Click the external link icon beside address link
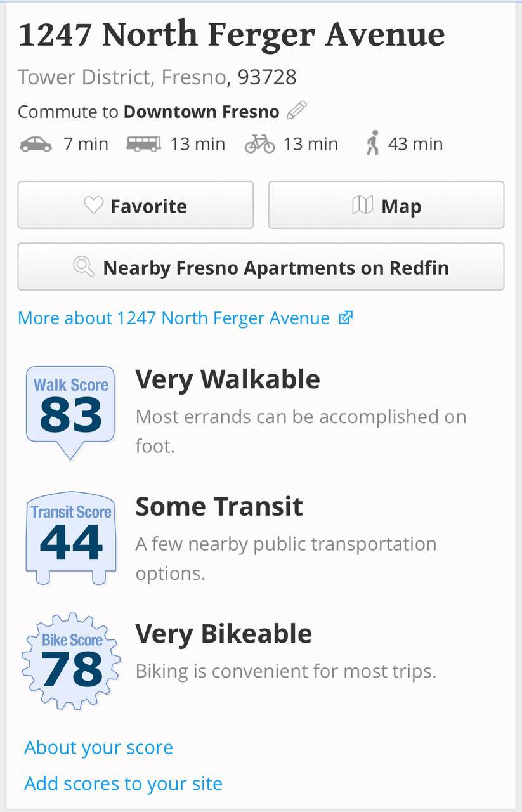The height and width of the screenshot is (812, 522). (x=345, y=318)
